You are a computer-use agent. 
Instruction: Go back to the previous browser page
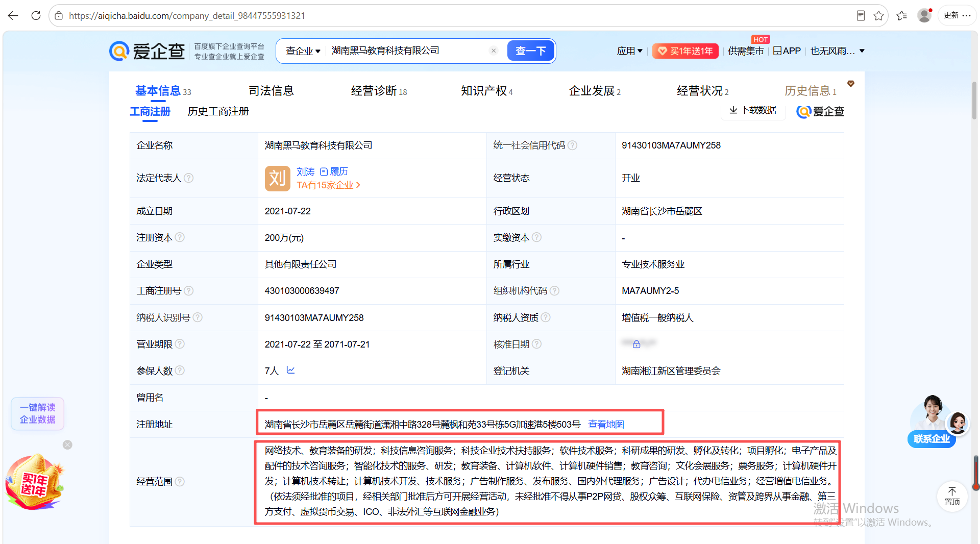[13, 15]
